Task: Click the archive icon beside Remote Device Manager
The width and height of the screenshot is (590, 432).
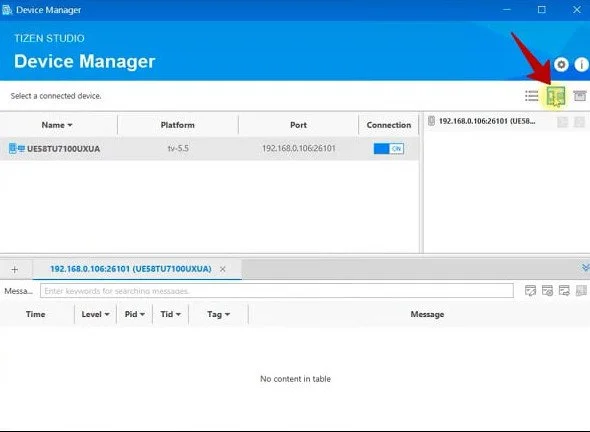Action: 579,96
